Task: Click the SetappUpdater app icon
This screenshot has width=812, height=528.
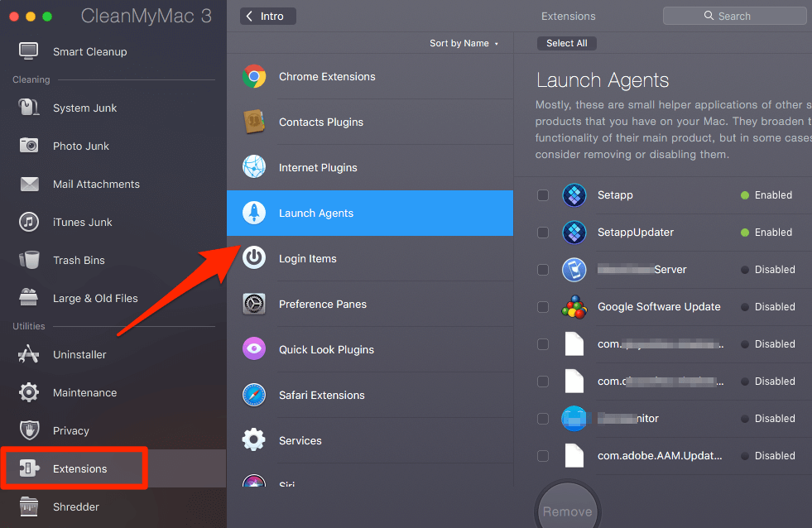Action: 574,233
